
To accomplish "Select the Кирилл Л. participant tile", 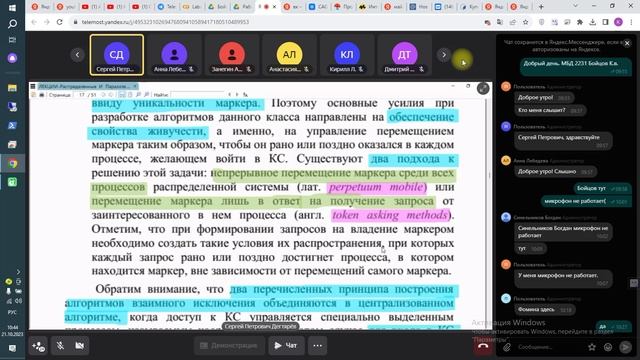I will pyautogui.click(x=347, y=55).
